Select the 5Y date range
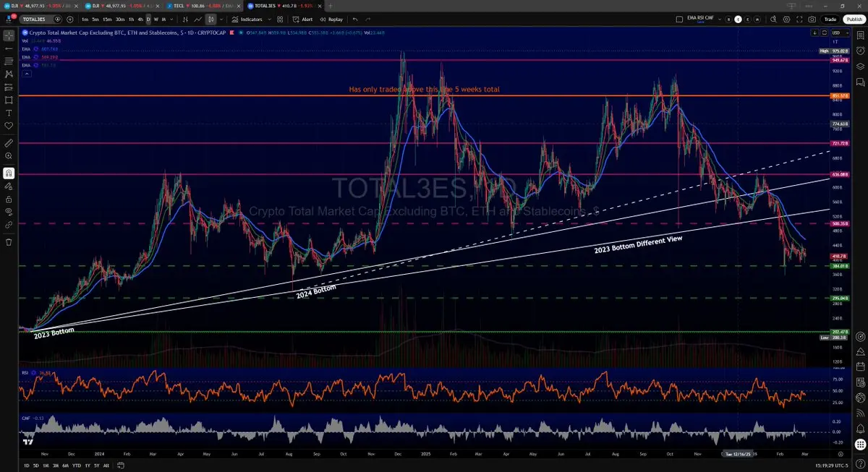This screenshot has height=472, width=868. coord(97,465)
